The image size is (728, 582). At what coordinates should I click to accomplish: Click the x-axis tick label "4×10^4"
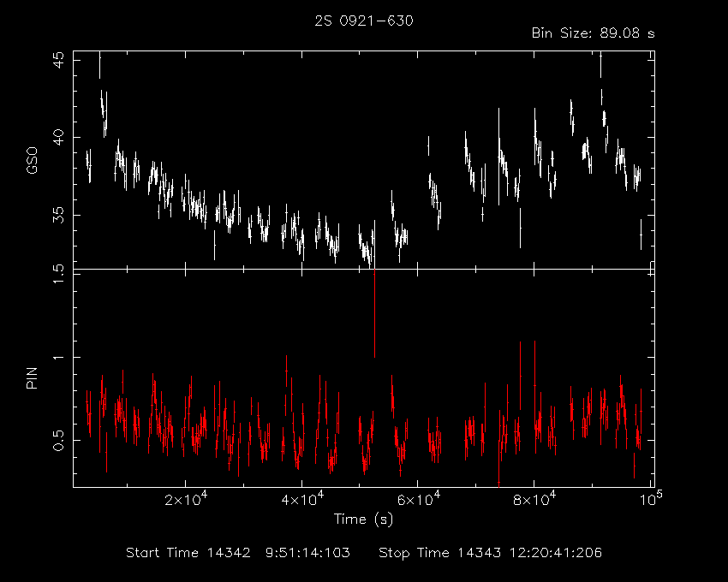[x=302, y=499]
